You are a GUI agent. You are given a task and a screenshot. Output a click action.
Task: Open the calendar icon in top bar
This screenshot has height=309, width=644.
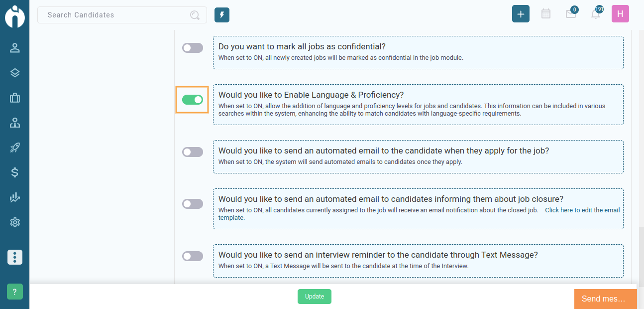(x=546, y=14)
